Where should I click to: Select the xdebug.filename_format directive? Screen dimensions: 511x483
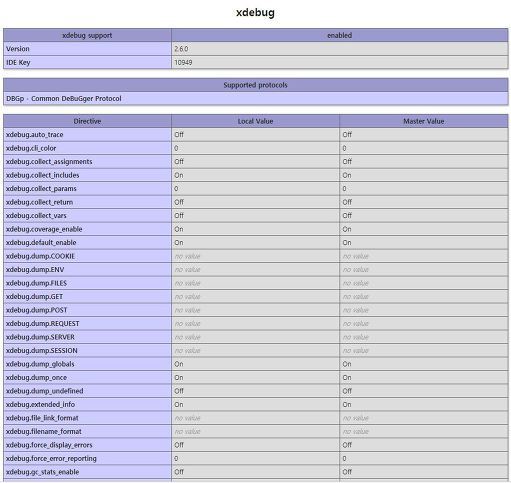point(44,432)
